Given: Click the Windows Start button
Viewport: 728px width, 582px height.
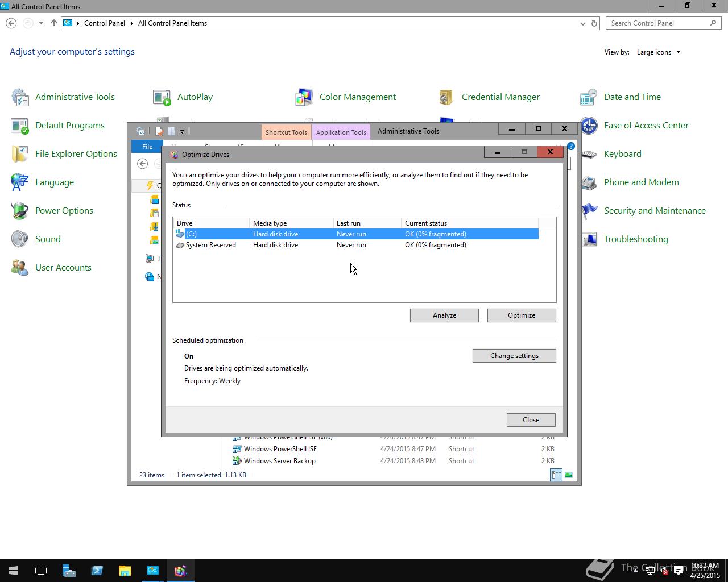Looking at the screenshot, I should 14,571.
